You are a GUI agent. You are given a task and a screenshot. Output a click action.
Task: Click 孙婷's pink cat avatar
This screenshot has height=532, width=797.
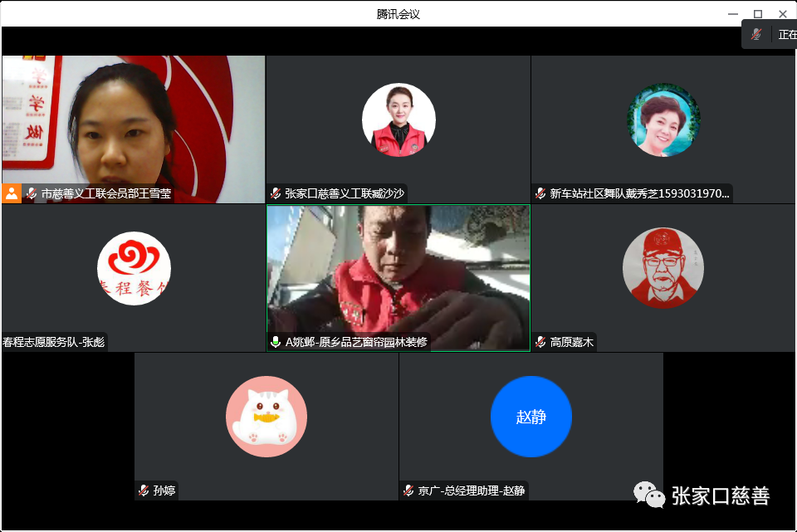coord(266,417)
